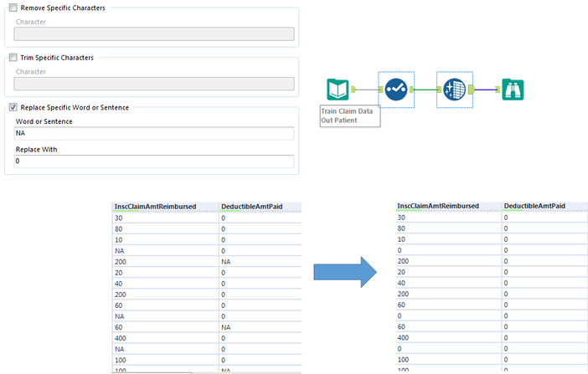Click the Remove Characters disabled field
This screenshot has width=588, height=374.
point(154,34)
